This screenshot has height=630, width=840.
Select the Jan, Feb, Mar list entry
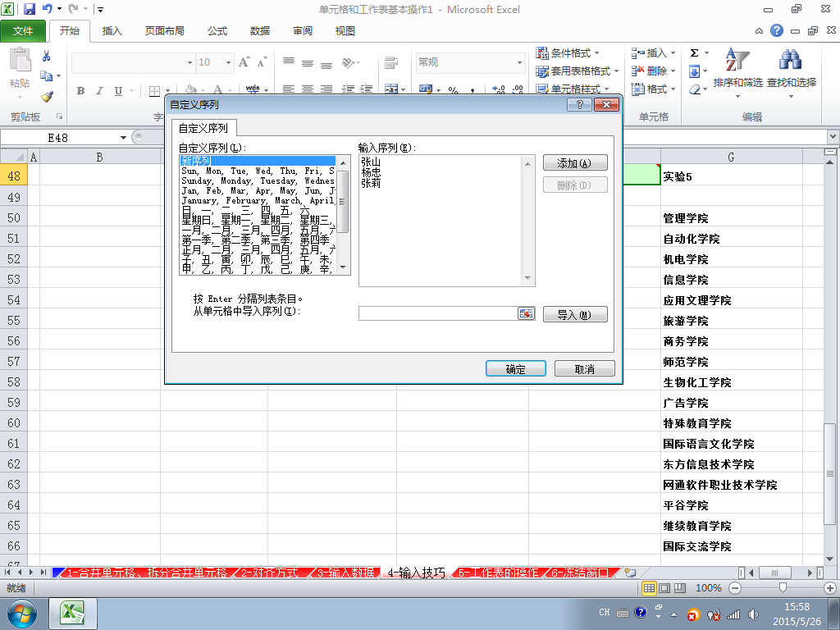(x=258, y=190)
